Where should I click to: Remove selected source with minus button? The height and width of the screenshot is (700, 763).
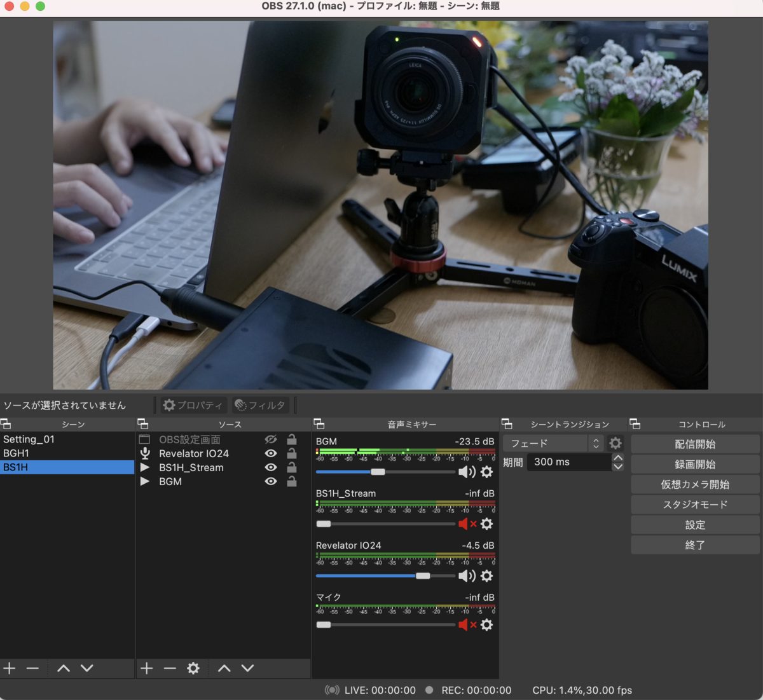170,668
